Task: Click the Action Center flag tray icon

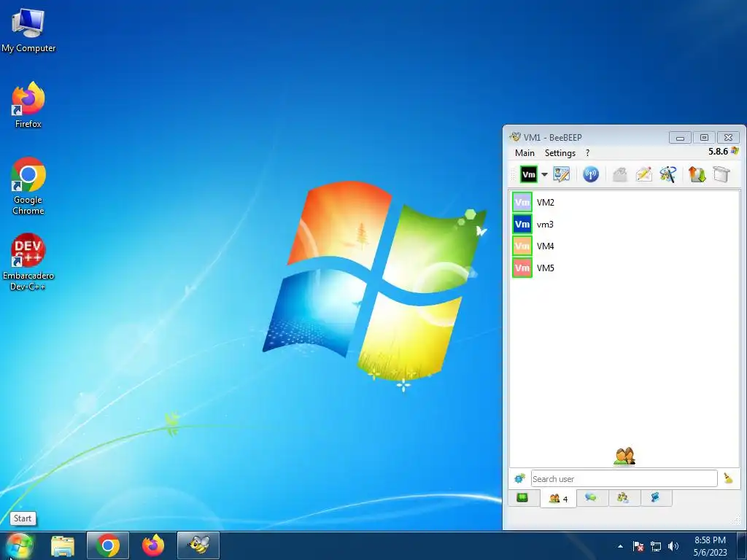Action: (x=638, y=546)
